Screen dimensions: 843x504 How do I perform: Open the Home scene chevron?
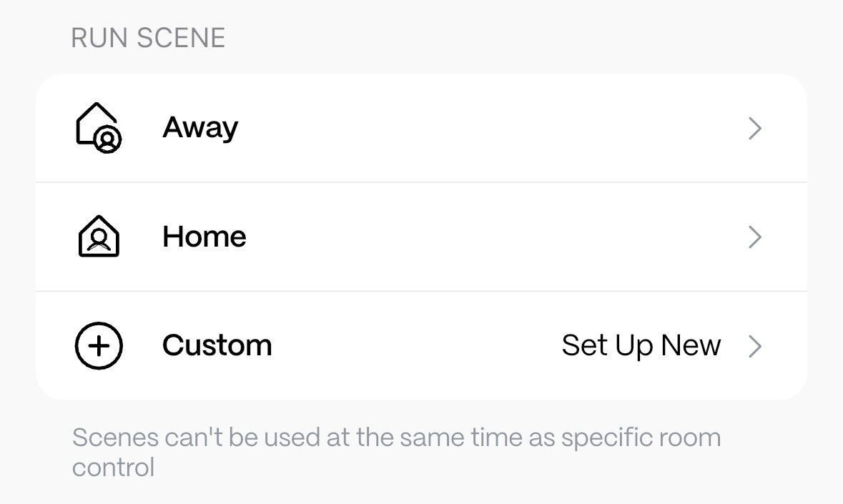[754, 237]
